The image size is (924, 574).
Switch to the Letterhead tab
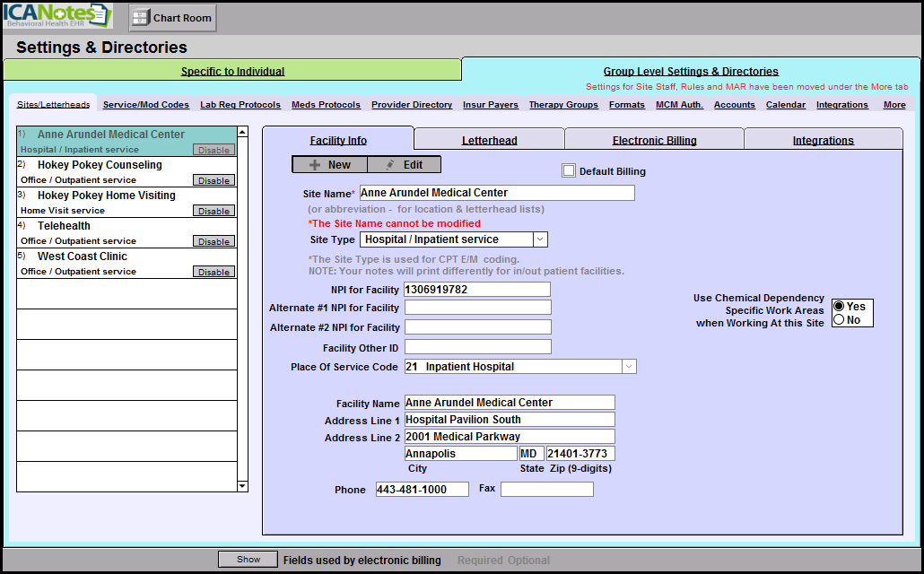(x=489, y=140)
